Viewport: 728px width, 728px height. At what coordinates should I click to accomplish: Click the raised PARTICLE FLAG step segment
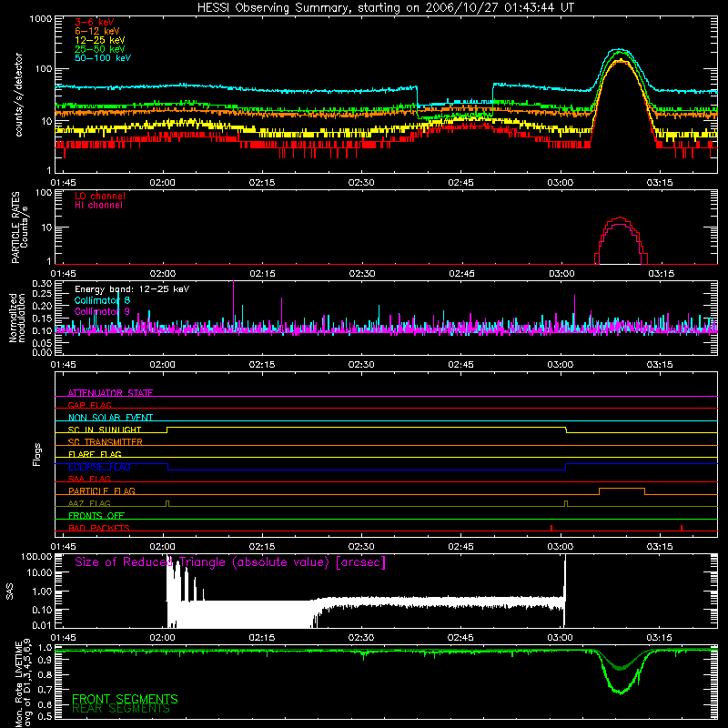click(x=622, y=489)
